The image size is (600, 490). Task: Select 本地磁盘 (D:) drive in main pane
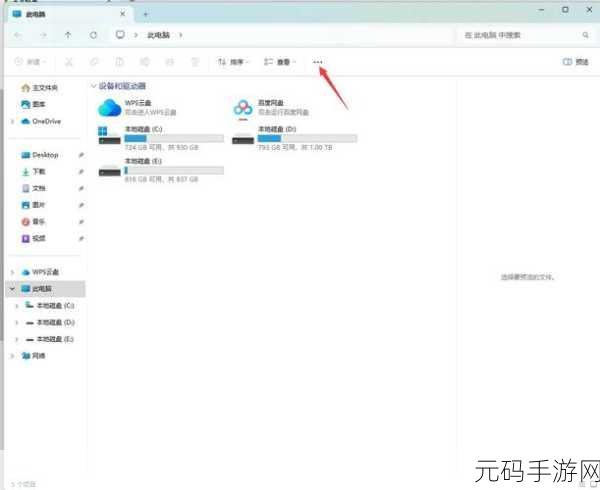(x=294, y=138)
